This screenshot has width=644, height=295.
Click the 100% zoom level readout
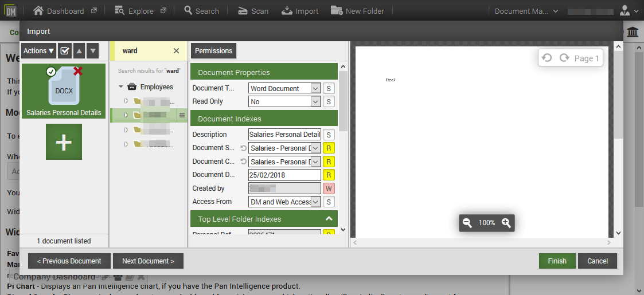point(487,223)
